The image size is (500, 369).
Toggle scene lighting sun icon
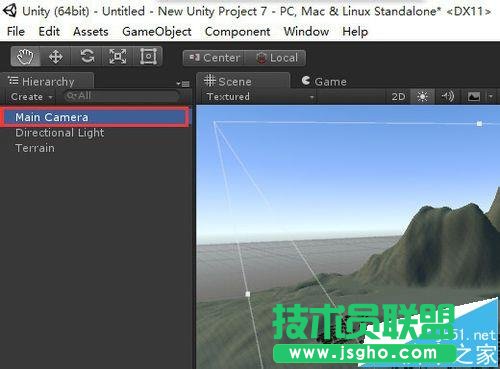pos(422,97)
